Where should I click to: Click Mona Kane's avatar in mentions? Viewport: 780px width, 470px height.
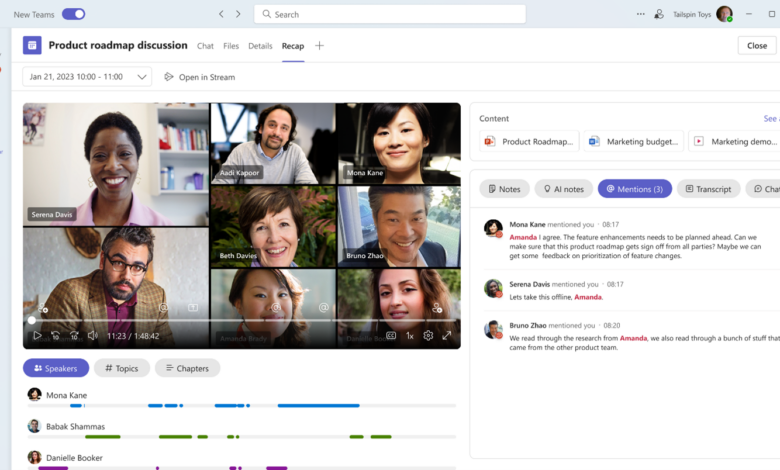[493, 228]
